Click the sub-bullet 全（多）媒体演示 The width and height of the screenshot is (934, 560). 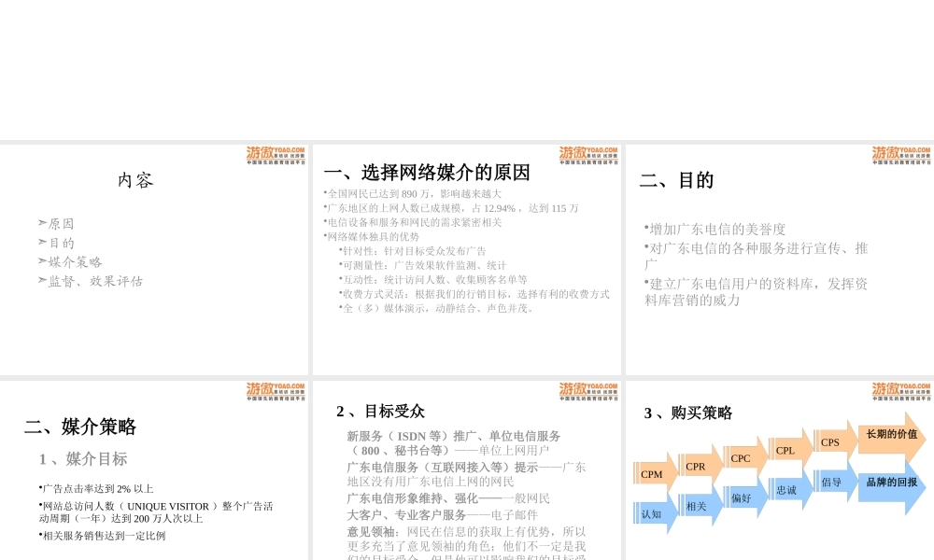438,308
